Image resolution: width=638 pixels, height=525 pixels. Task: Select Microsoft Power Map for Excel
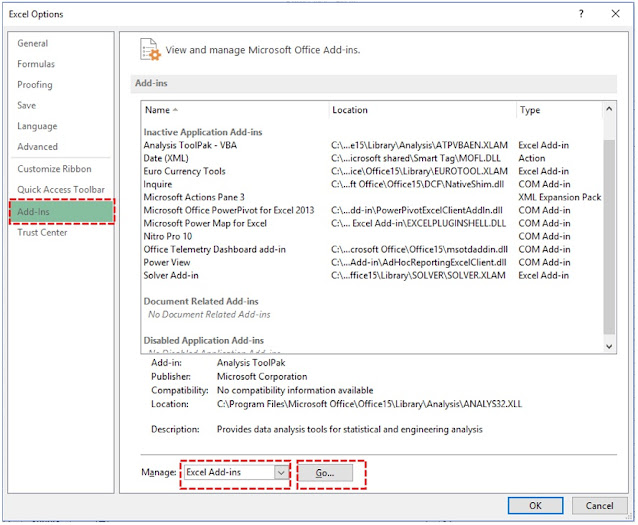(372, 223)
